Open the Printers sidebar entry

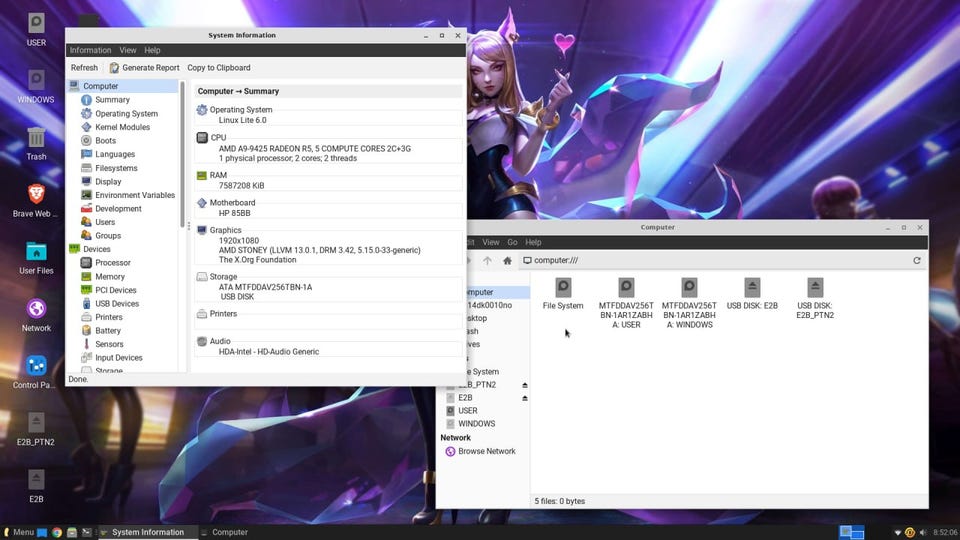tap(109, 317)
